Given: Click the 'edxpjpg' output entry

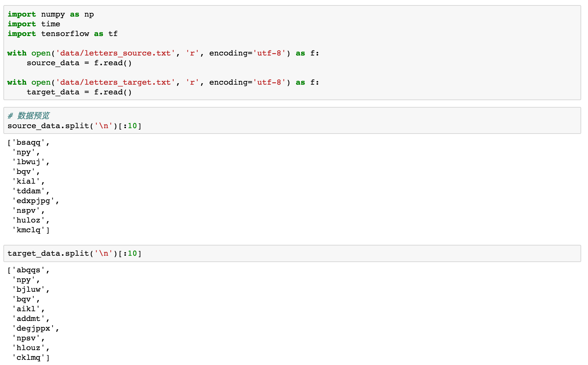Looking at the screenshot, I should pyautogui.click(x=33, y=201).
